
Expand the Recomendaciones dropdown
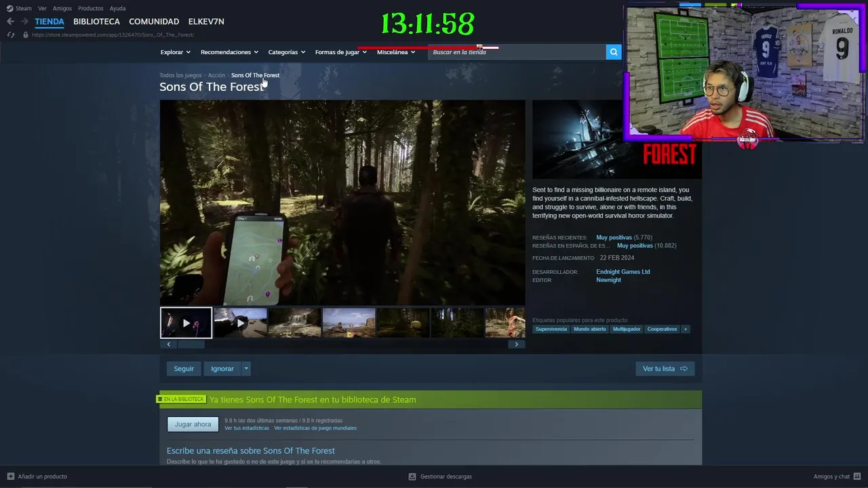[229, 52]
